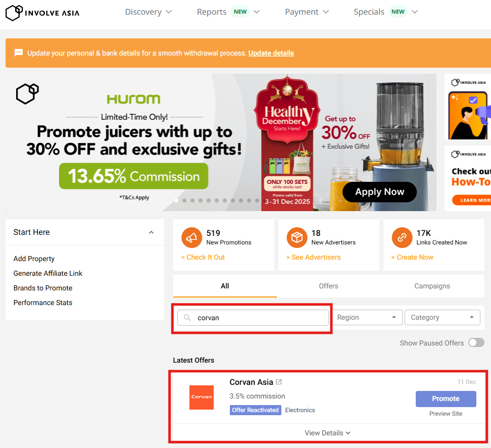Select the first banner carousel dot
Image resolution: width=491 pixels, height=448 pixels.
click(x=176, y=201)
